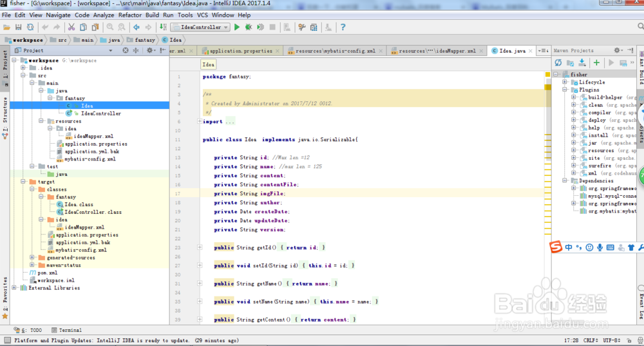Click the Save All toolbar icon
The height and width of the screenshot is (346, 644).
coord(19,28)
